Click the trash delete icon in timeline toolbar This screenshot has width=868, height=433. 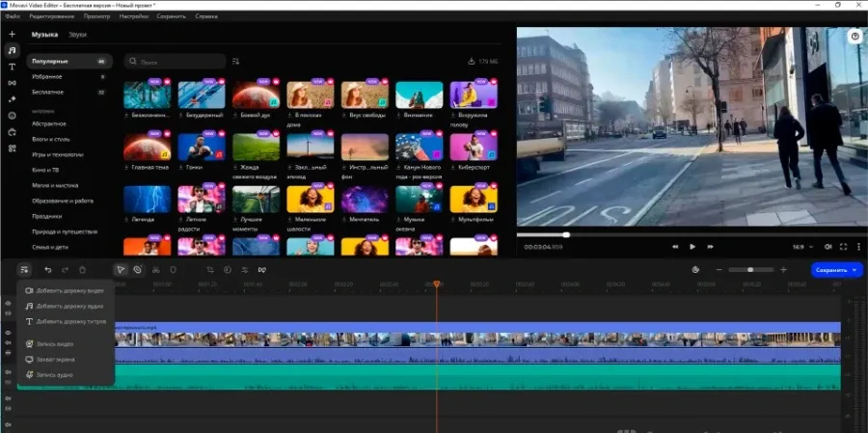coord(82,270)
